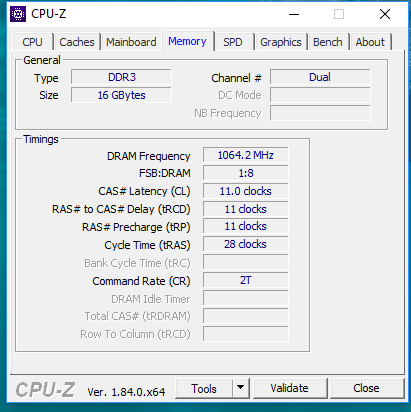Viewport: 411px width, 412px height.
Task: Click the tRP value field of 11 clocks
Action: click(x=246, y=226)
